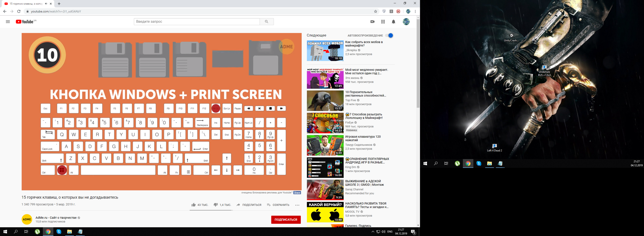Image resolution: width=644 pixels, height=236 pixels.
Task: Open volume control in the system tray
Action: 383,232
